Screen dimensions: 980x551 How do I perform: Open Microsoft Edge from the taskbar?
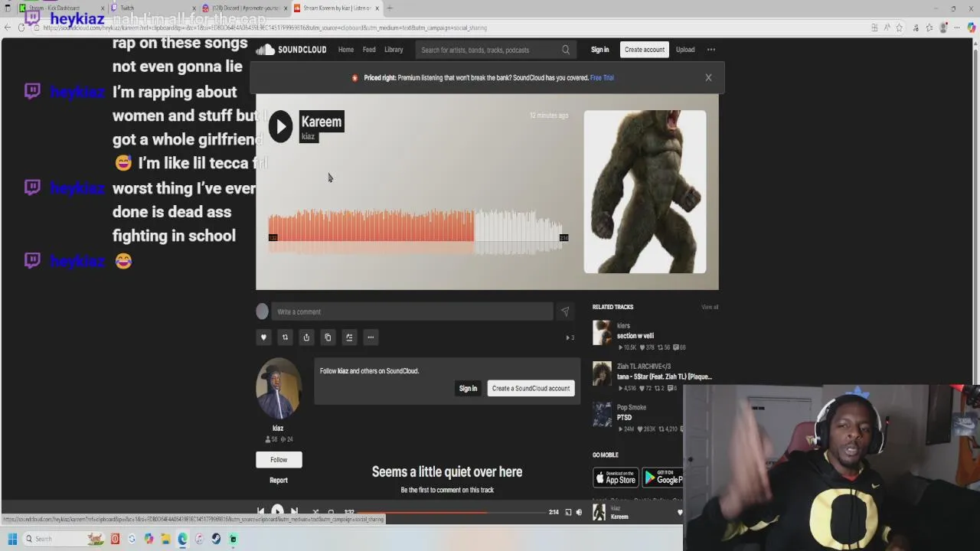point(182,539)
